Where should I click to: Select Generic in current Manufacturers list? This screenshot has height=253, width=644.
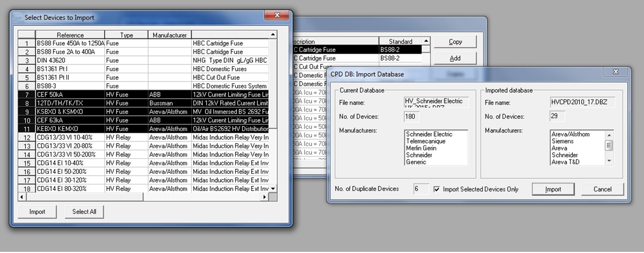[416, 162]
